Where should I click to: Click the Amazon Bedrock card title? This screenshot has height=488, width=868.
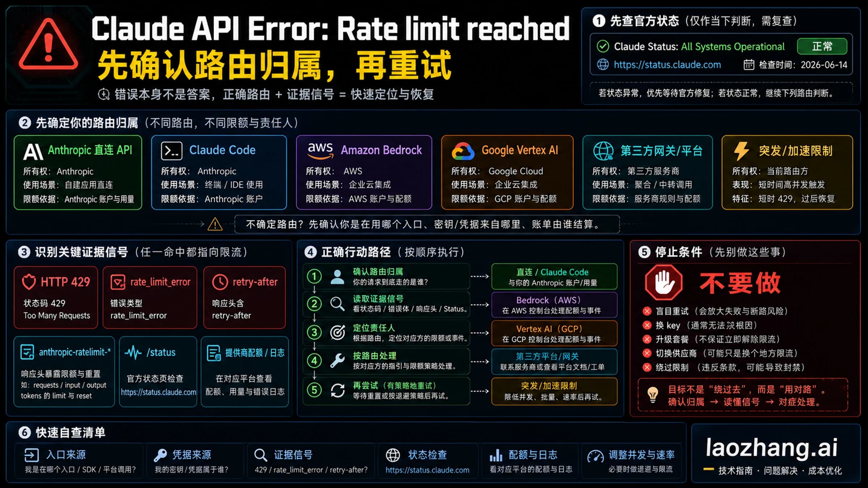pyautogui.click(x=381, y=150)
